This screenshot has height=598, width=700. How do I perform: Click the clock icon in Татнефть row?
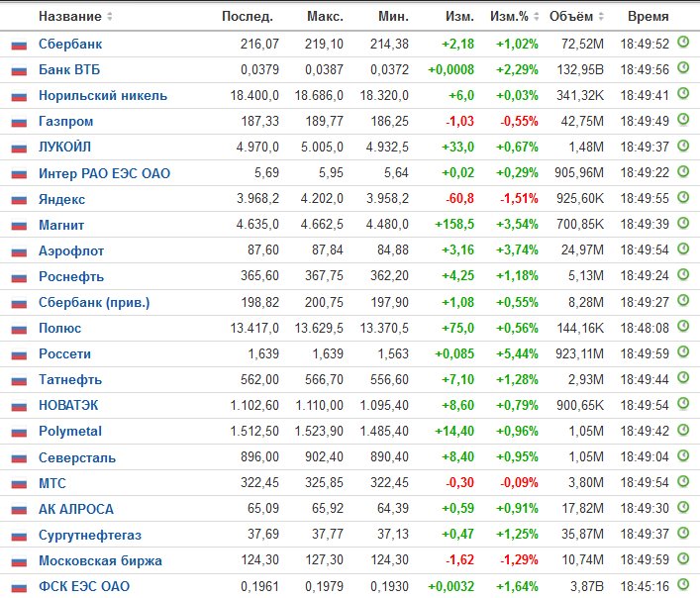coord(683,378)
